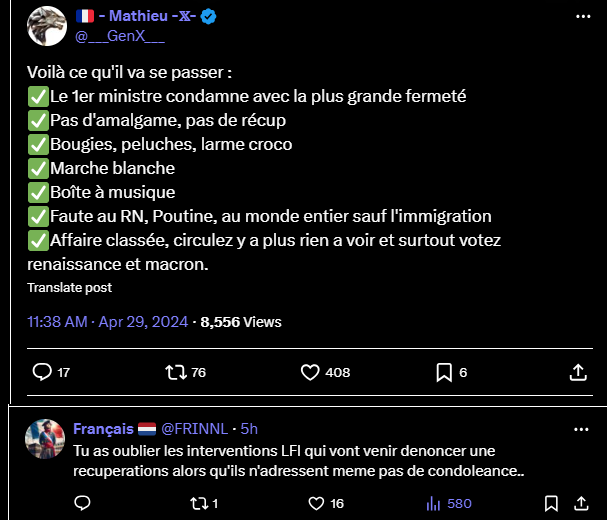Share Mathieu's main post
Viewport: 607px width, 520px height.
(577, 372)
